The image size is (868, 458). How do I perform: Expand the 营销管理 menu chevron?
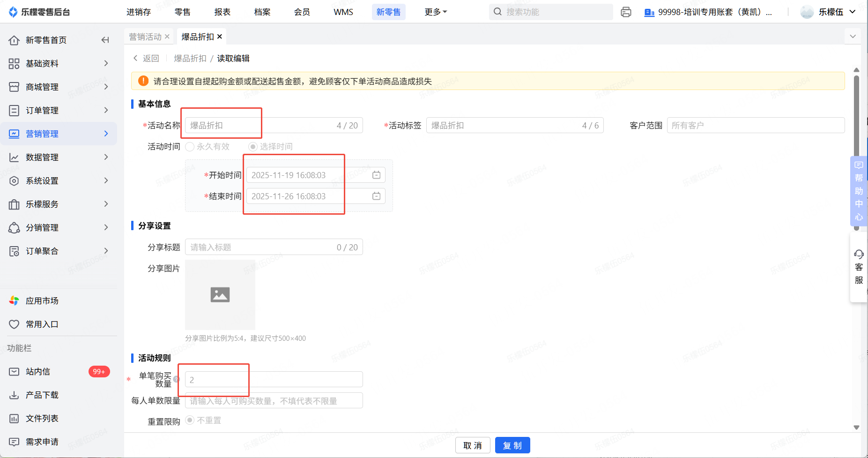point(106,134)
